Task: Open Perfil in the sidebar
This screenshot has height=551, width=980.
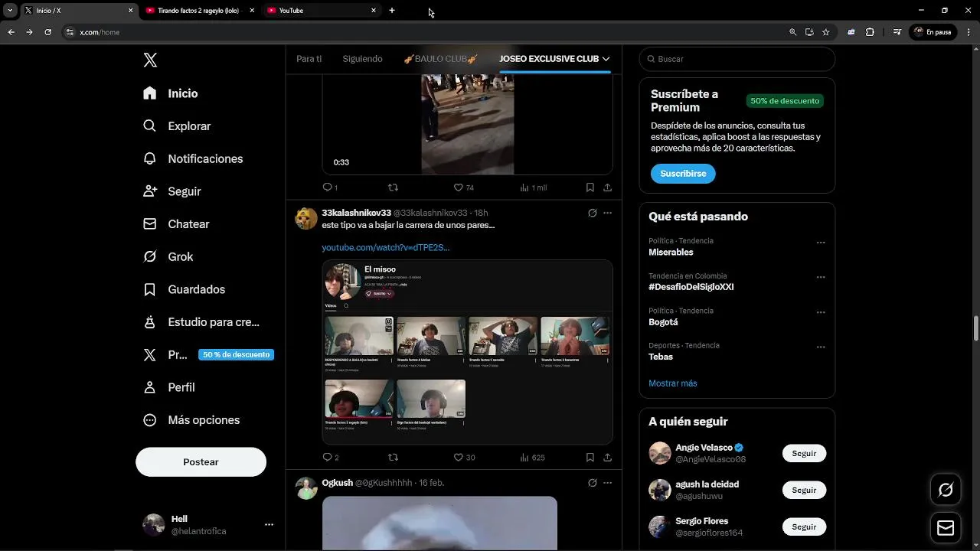Action: click(169, 387)
